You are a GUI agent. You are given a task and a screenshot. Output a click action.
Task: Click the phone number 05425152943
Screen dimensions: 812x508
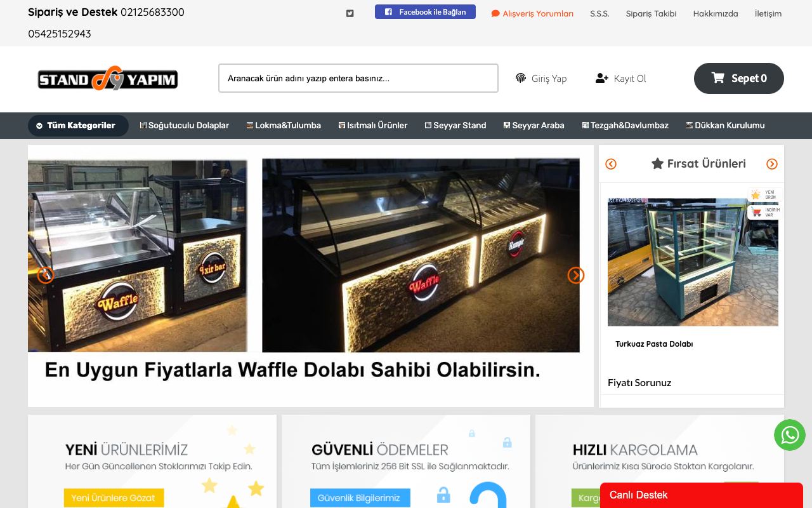60,34
